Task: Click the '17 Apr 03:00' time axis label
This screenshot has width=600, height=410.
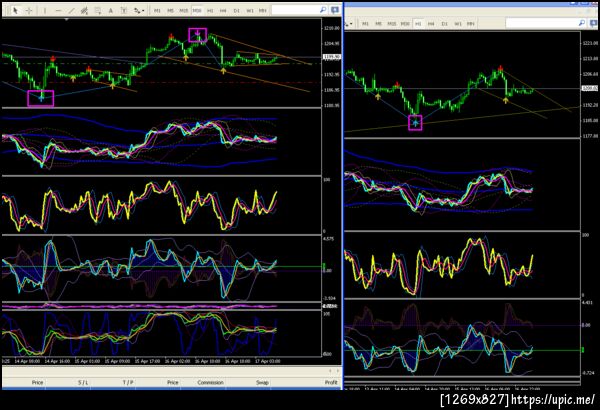Action: 267,361
